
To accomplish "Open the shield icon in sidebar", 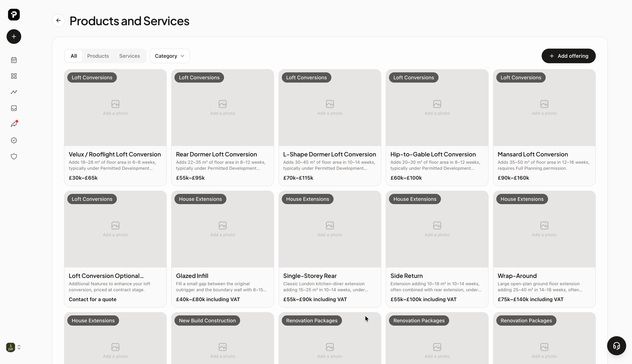I will pos(14,156).
